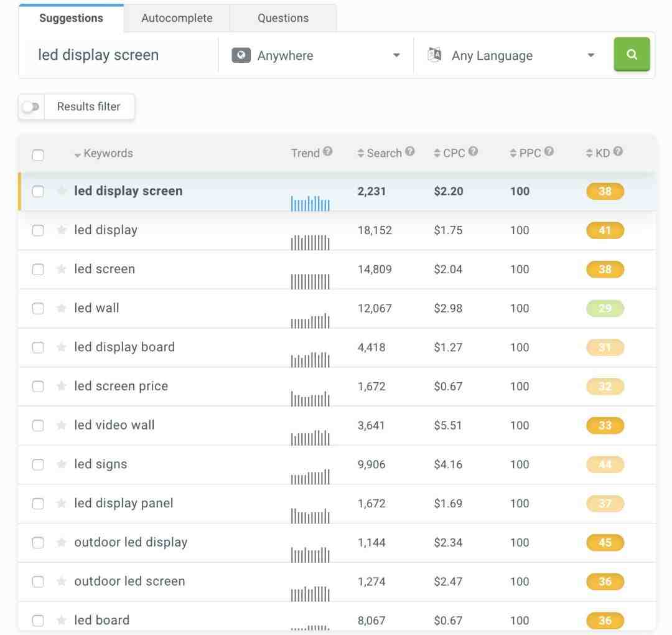
Task: Star the 'outdoor led display' keyword
Action: click(x=61, y=542)
